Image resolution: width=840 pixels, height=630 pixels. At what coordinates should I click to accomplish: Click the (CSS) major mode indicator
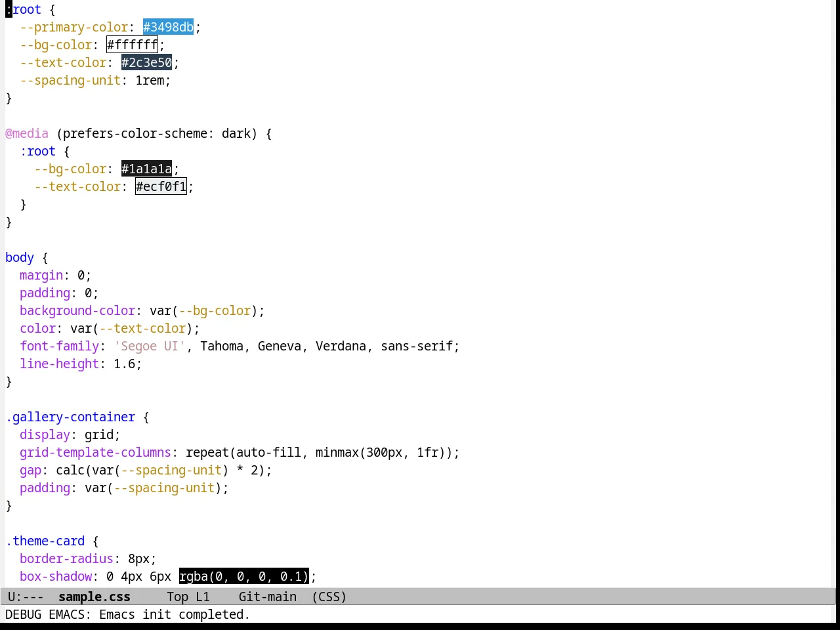pos(329,597)
